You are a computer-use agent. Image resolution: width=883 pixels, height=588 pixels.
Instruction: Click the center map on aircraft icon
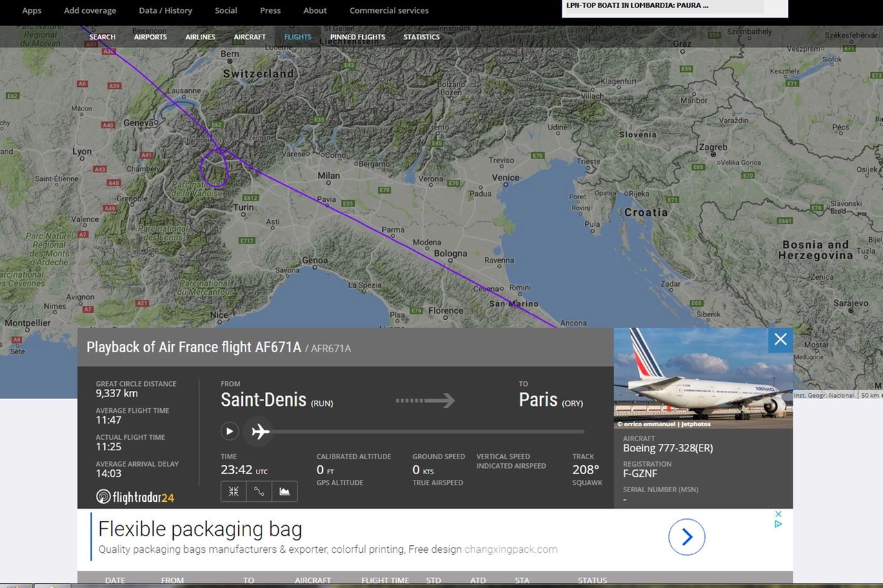pyautogui.click(x=234, y=491)
